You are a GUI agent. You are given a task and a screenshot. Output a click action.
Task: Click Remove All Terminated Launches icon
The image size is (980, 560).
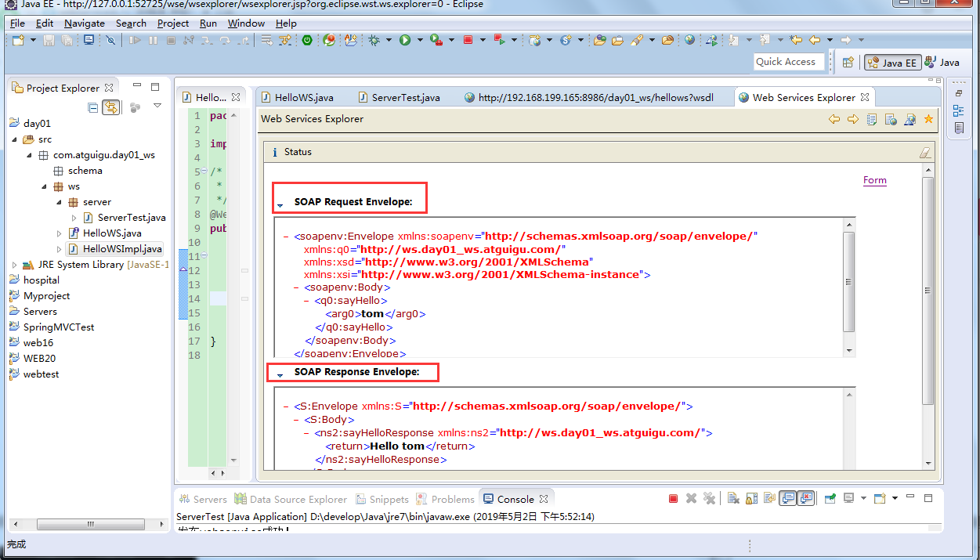click(x=710, y=498)
